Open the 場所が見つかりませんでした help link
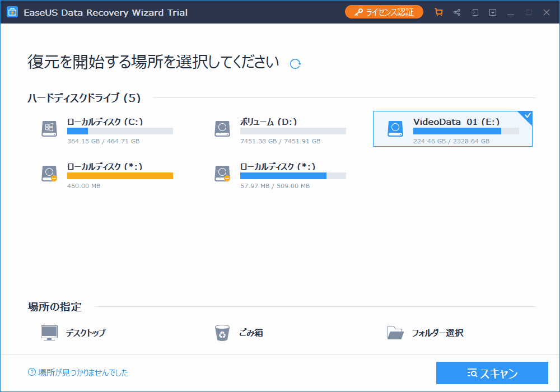The image size is (560, 392). [83, 373]
